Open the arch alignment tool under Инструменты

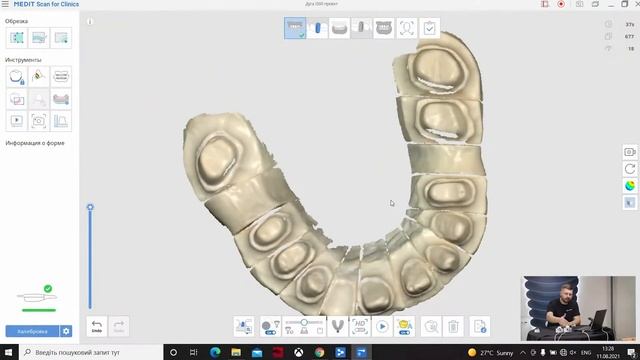click(61, 77)
